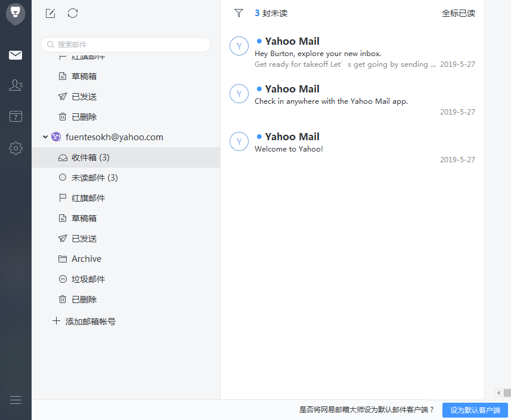
Task: Open 已发送 under the yahoo account
Action: [126, 239]
